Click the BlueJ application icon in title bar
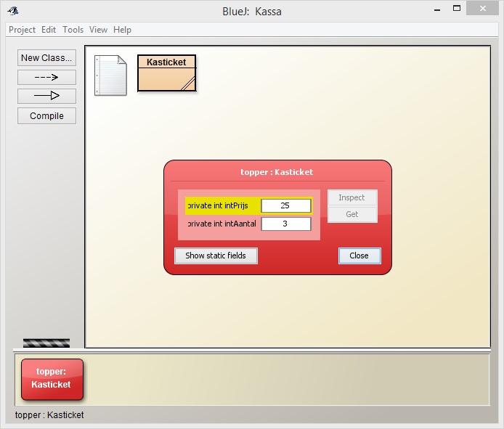The width and height of the screenshot is (504, 429). [13, 11]
